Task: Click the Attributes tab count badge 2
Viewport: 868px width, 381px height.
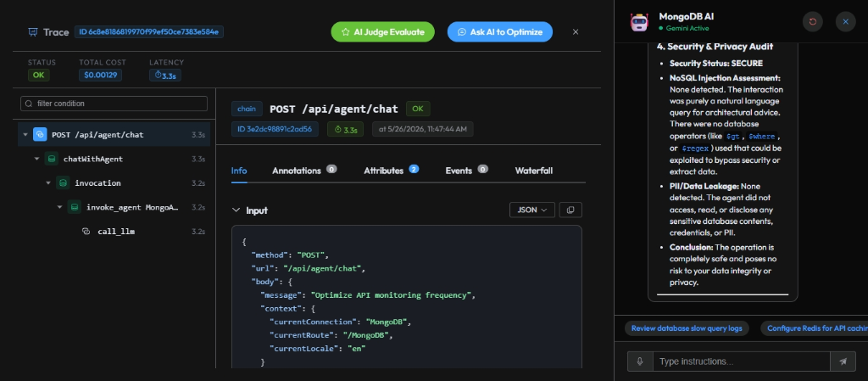Action: pos(414,169)
